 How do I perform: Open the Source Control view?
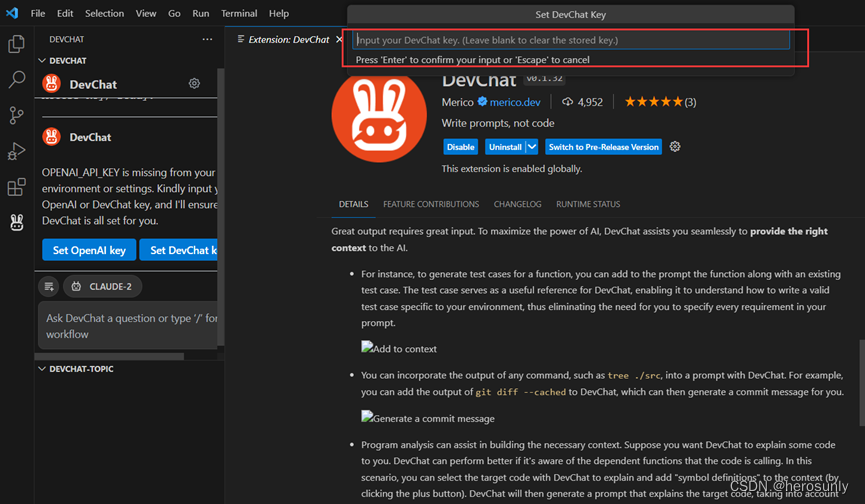point(17,115)
